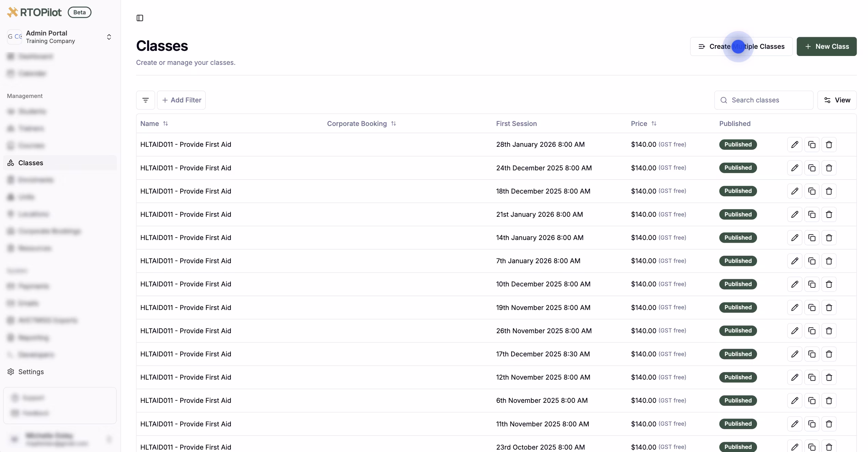This screenshot has height=452, width=868.
Task: Edit the 6th November 2025 class
Action: (x=795, y=400)
